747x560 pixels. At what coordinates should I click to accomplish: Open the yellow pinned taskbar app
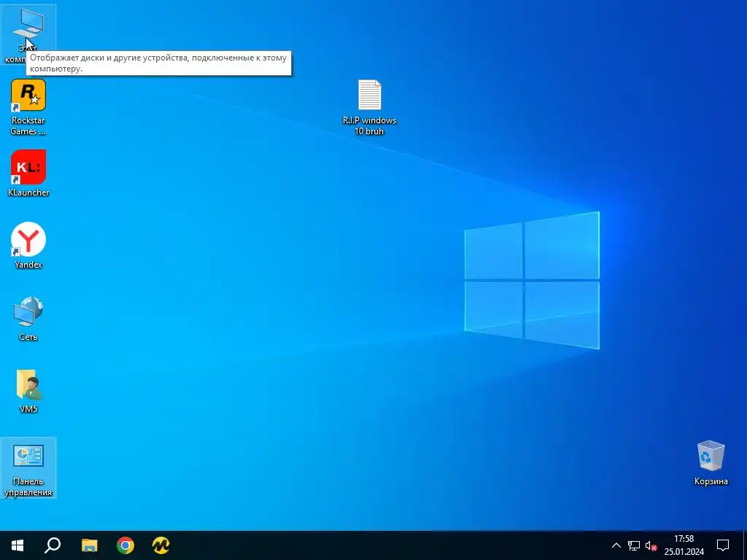[x=161, y=545]
